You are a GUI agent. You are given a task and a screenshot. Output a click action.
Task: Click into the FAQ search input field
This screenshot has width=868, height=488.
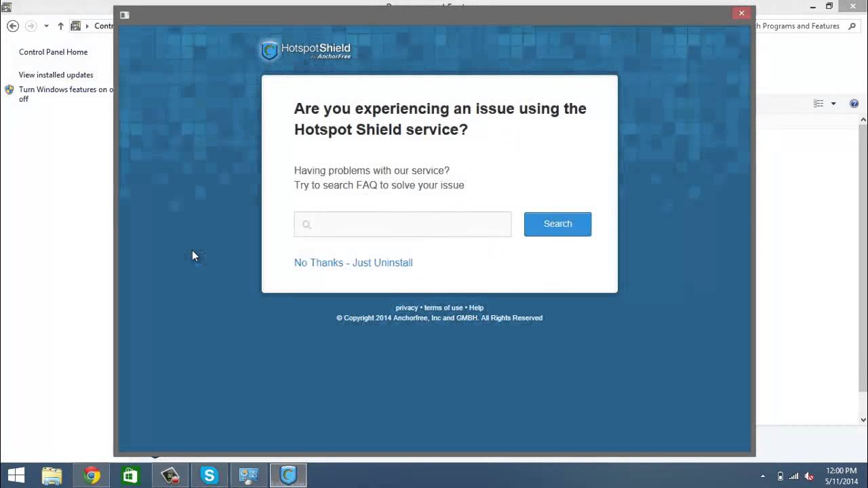pyautogui.click(x=403, y=224)
